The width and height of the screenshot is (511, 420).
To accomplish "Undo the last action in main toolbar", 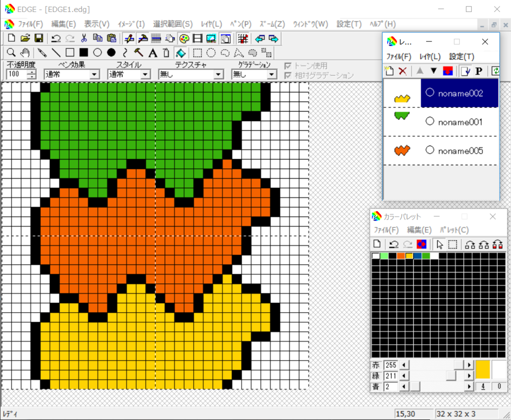I will click(56, 38).
